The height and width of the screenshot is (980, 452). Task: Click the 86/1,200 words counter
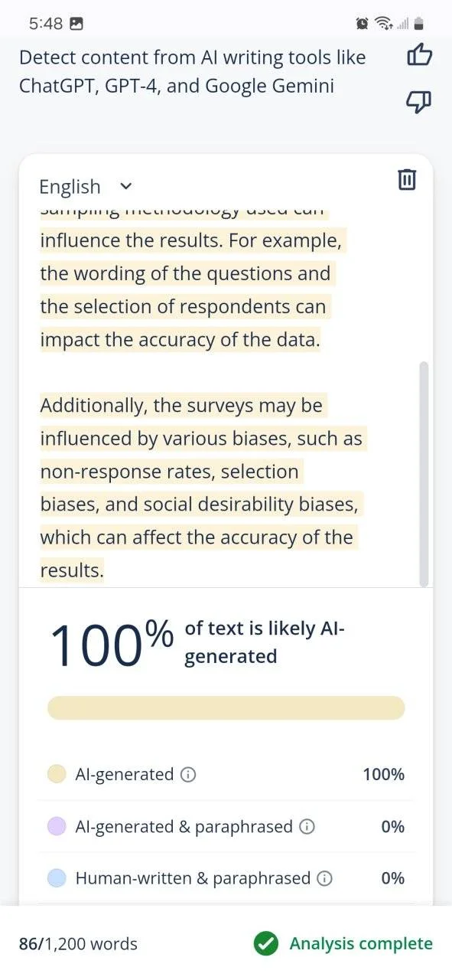tap(78, 943)
